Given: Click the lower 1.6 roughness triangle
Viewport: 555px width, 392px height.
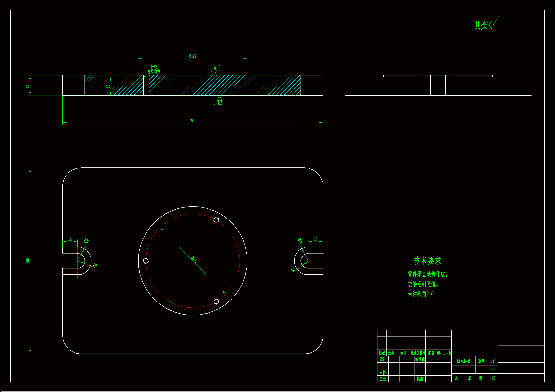Looking at the screenshot, I should [x=219, y=99].
